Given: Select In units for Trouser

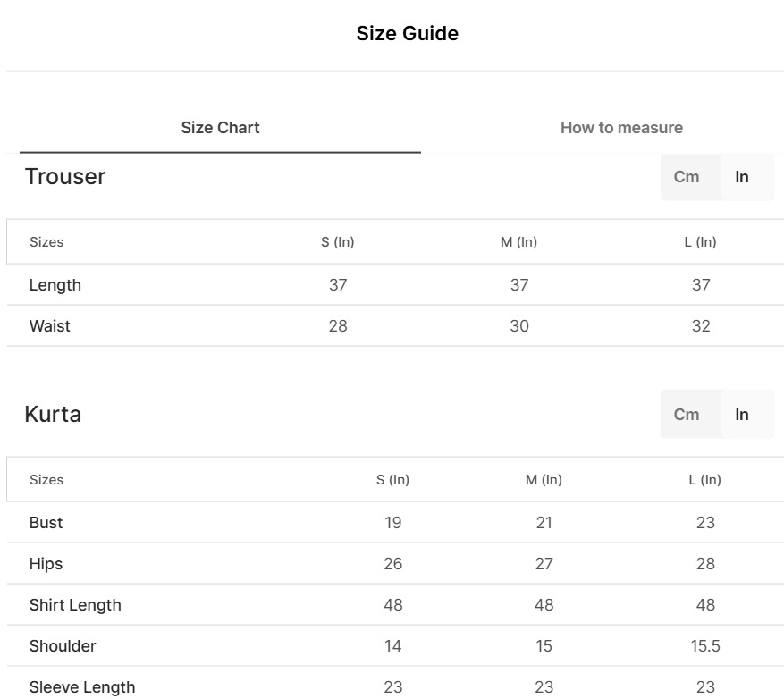Looking at the screenshot, I should [x=742, y=177].
